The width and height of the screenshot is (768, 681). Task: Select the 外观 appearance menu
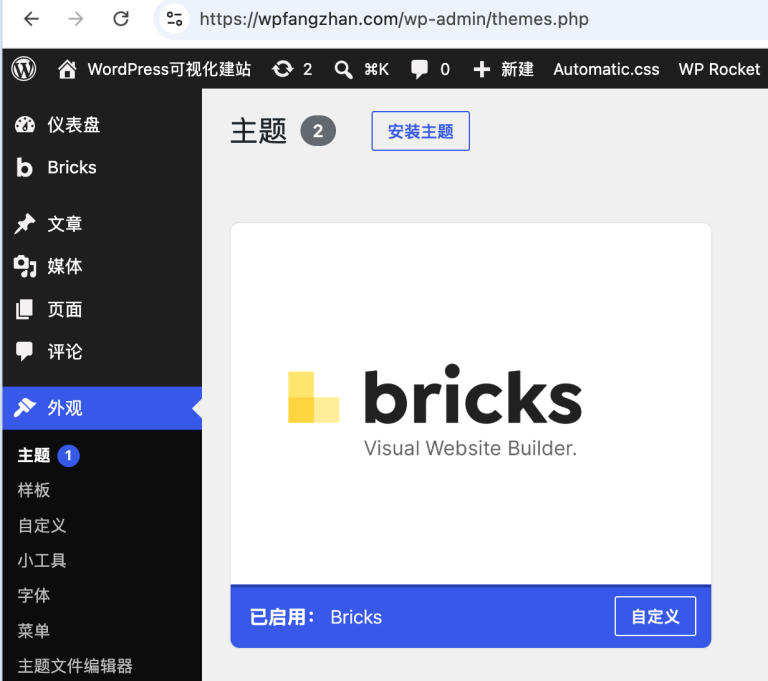[x=102, y=408]
